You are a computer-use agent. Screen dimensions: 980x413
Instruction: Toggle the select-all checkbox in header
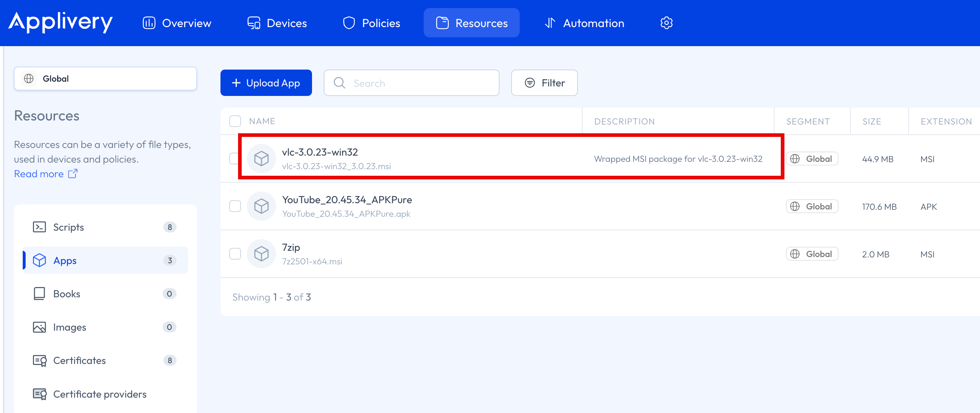pyautogui.click(x=235, y=121)
